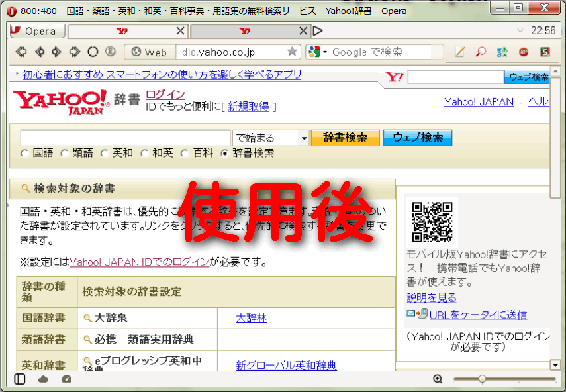Open the で始まる match-type dropdown

pos(271,138)
